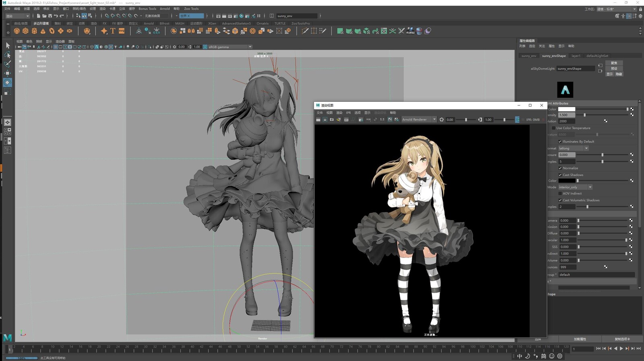Activate the highlighted Rotate tool in toolbox
This screenshot has height=361, width=644.
pos(8,83)
